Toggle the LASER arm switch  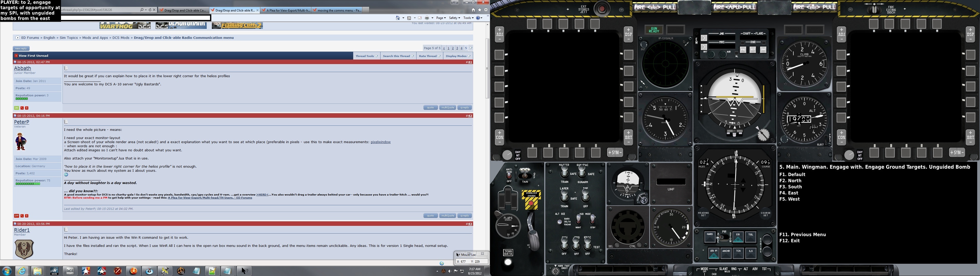click(x=565, y=196)
